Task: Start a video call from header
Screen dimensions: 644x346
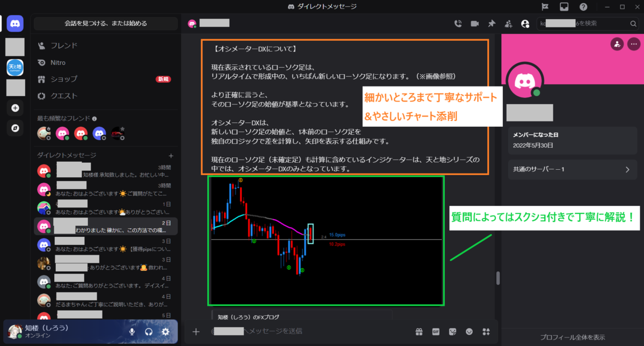Action: pos(474,24)
